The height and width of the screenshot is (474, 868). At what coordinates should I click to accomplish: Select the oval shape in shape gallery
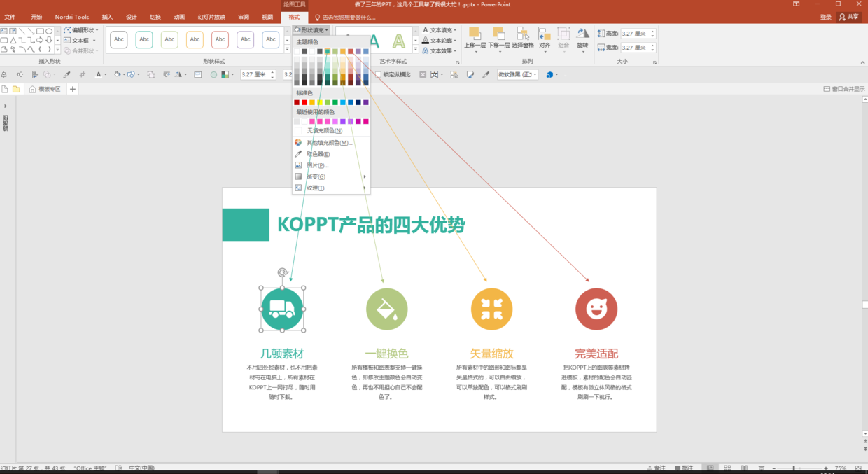click(49, 31)
